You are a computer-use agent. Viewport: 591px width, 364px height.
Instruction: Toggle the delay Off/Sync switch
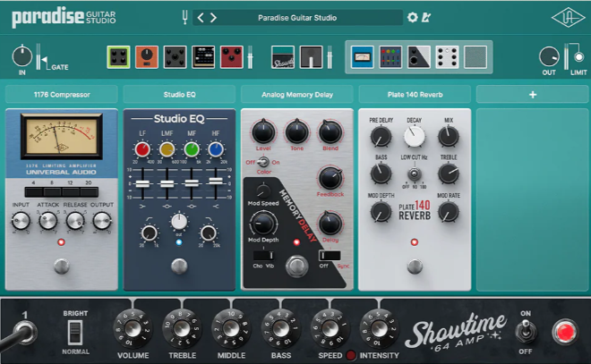(330, 256)
